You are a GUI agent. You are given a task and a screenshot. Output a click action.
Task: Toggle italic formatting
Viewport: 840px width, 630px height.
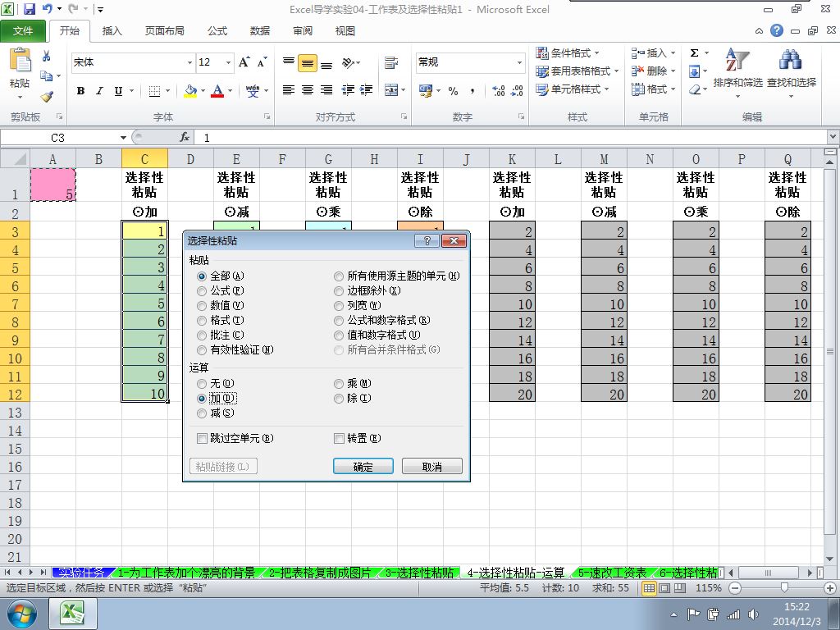point(99,91)
